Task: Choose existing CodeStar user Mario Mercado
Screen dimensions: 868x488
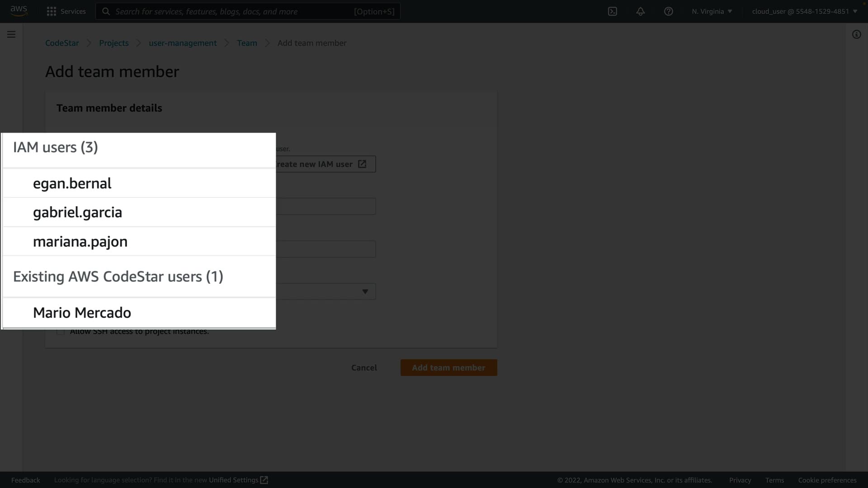Action: click(x=82, y=313)
